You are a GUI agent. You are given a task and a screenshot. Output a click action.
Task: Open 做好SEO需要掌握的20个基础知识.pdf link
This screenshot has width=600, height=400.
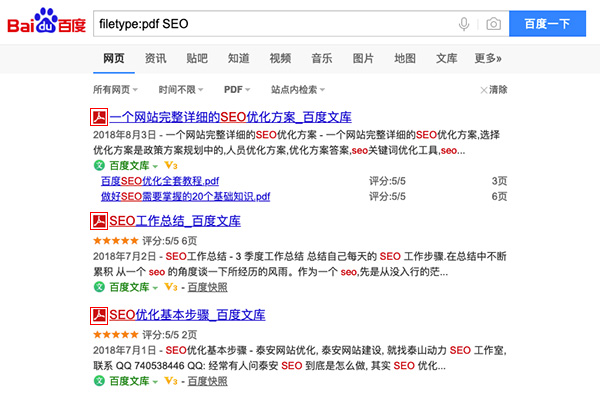(x=186, y=196)
